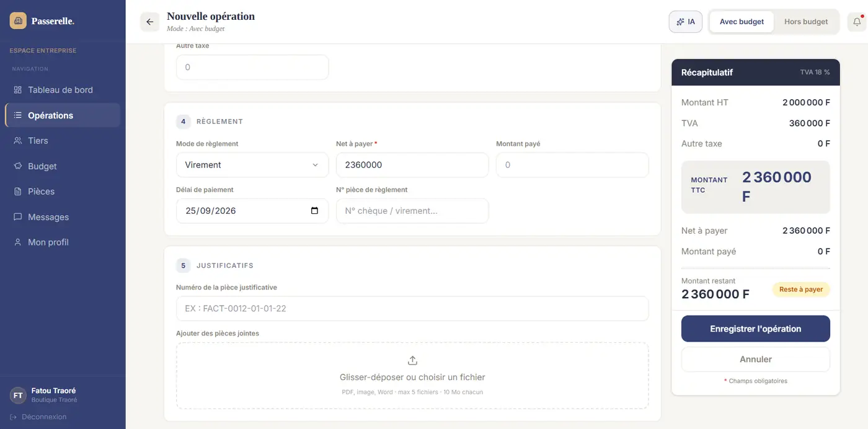This screenshot has height=429, width=868.
Task: Click the Montant HT value 2 000 000 F
Action: [806, 102]
